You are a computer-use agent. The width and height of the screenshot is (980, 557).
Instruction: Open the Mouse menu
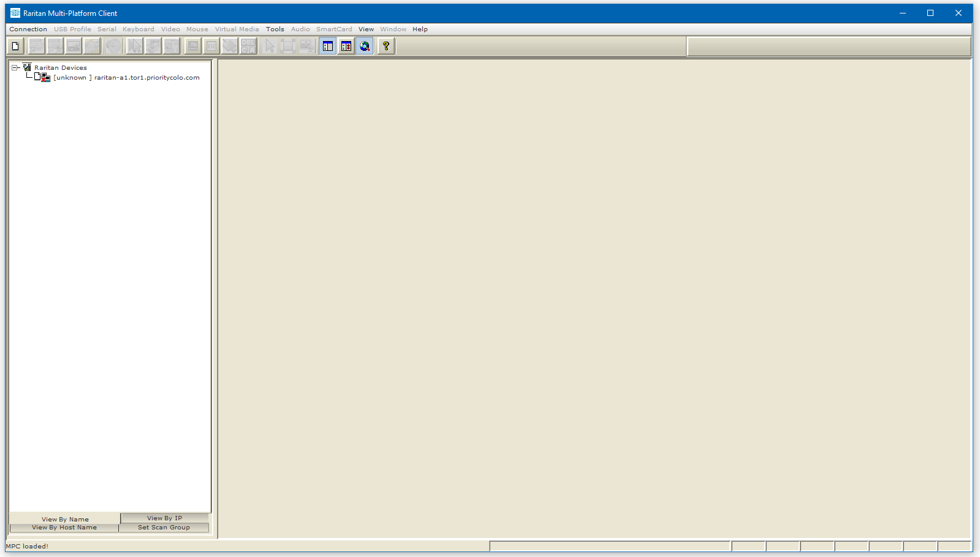click(x=197, y=29)
